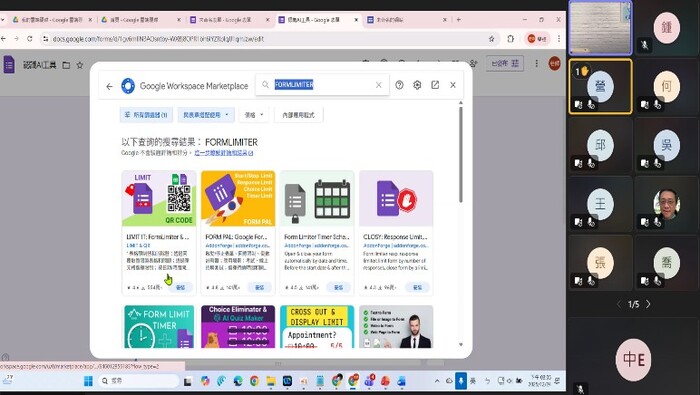This screenshot has width=700, height=395.
Task: Click Install on LIMIT IT: FormLimiter card
Action: pyautogui.click(x=180, y=287)
